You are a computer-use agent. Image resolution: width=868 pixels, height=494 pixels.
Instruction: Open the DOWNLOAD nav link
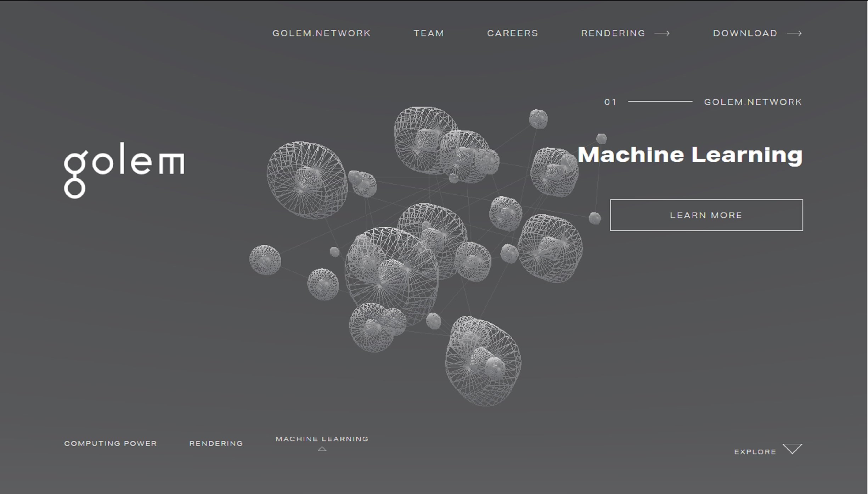[x=745, y=33]
